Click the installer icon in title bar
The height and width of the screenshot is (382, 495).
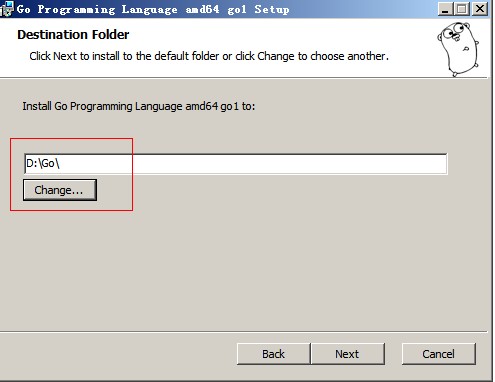tap(7, 9)
